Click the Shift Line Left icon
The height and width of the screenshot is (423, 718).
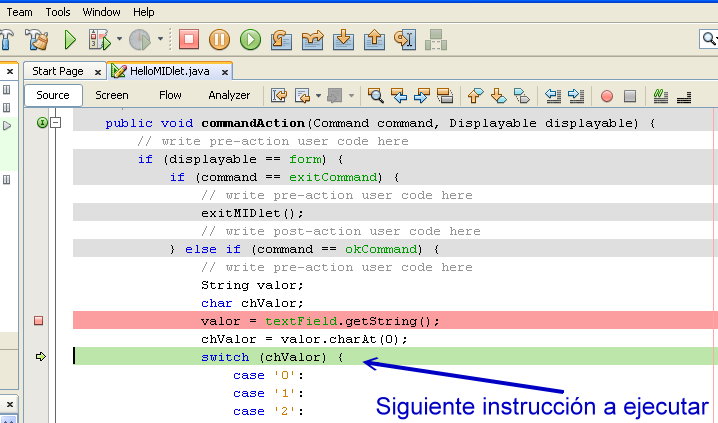coord(553,96)
